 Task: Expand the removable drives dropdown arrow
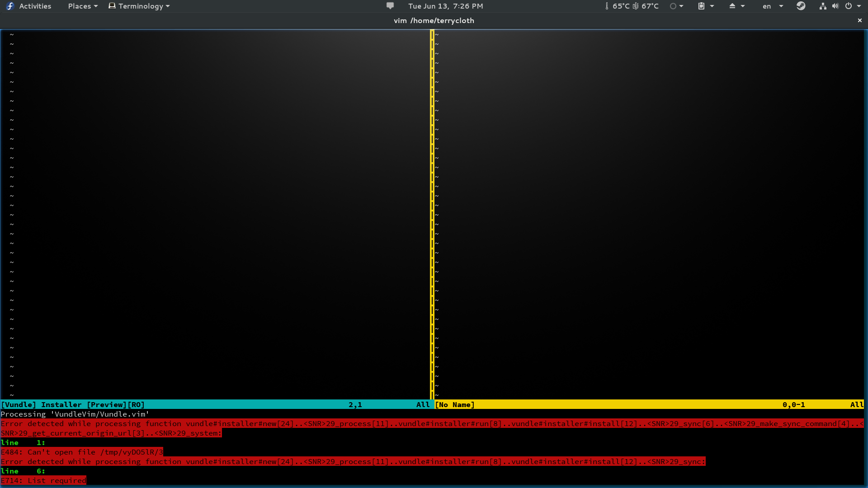[743, 6]
